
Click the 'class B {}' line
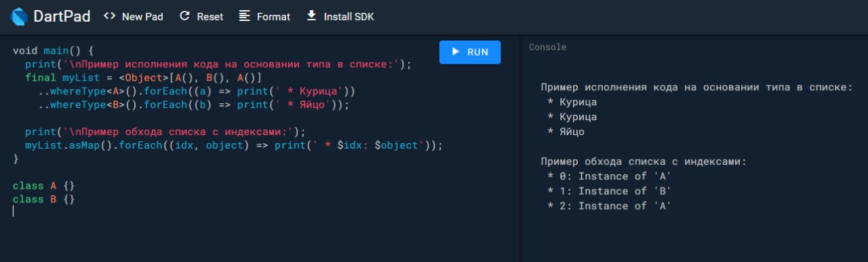(x=44, y=199)
